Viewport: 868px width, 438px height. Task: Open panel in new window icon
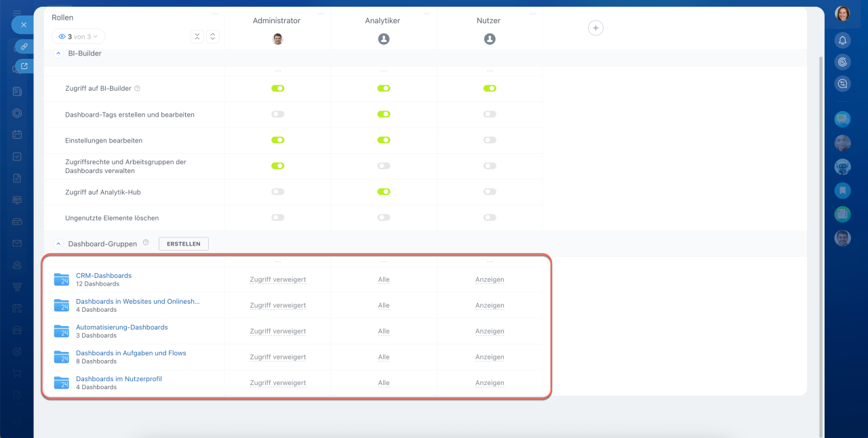[24, 66]
